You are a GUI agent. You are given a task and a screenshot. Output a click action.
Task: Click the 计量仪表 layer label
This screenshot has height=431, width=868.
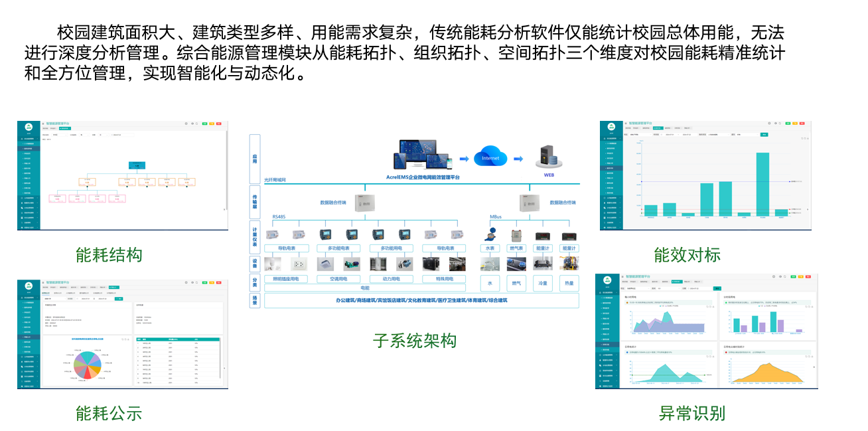[255, 237]
